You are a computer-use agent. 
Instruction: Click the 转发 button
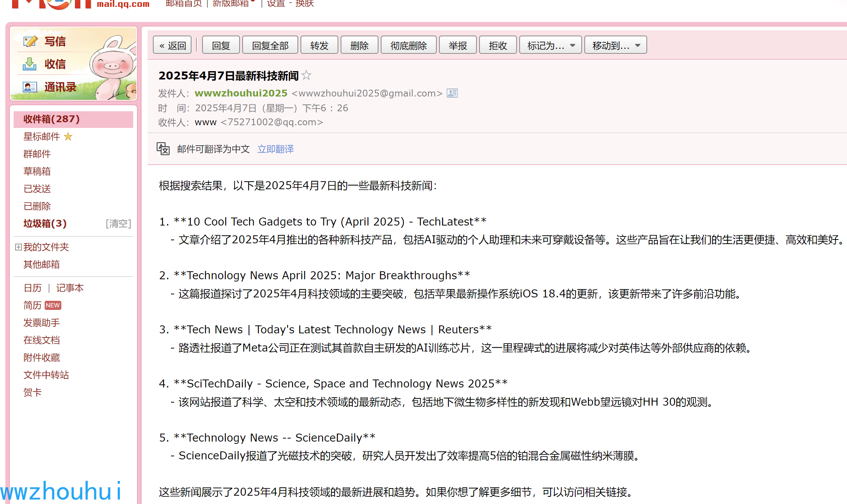click(x=319, y=45)
